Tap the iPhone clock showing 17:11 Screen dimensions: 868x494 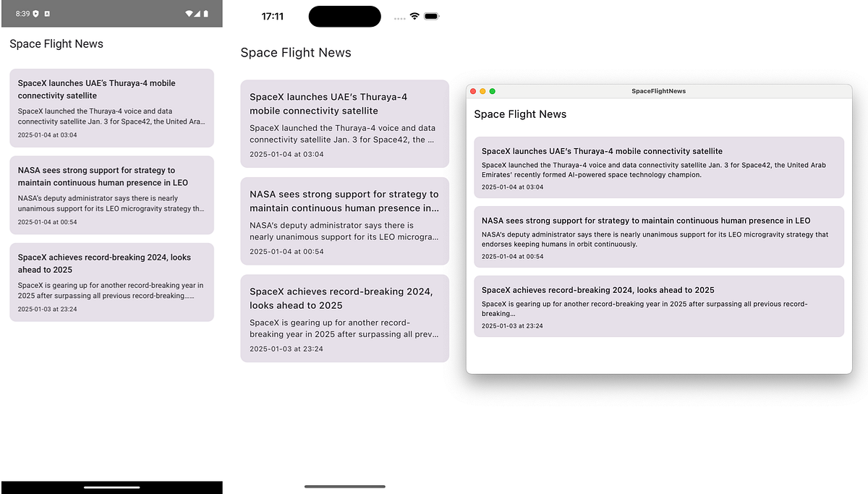pyautogui.click(x=273, y=16)
